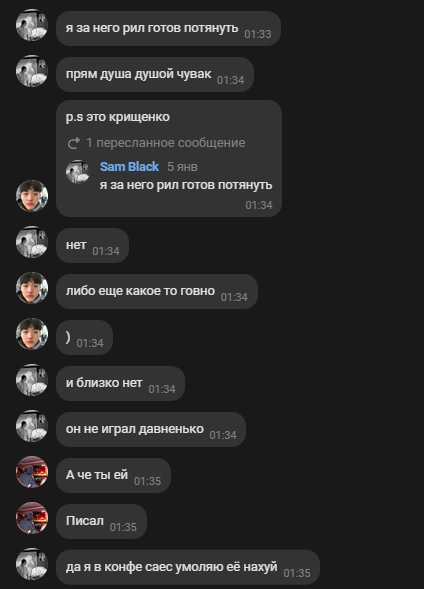
Task: Click avatar beside the ')' message
Action: tap(32, 334)
